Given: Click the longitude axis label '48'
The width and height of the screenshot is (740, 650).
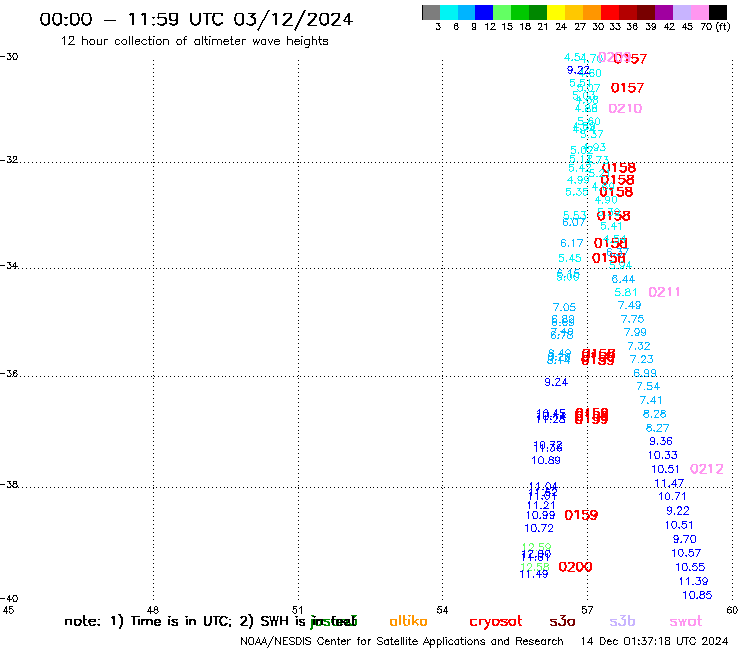Looking at the screenshot, I should click(x=152, y=610).
